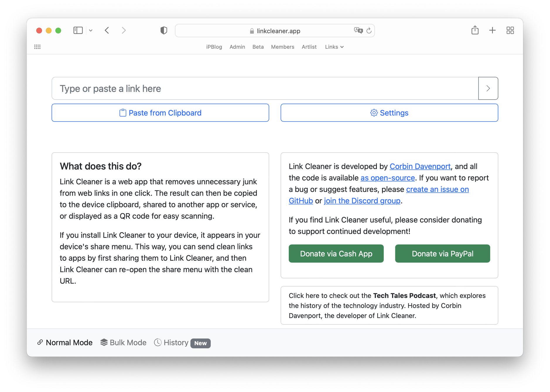Click the What does this do? heading
Image resolution: width=550 pixels, height=392 pixels.
101,166
